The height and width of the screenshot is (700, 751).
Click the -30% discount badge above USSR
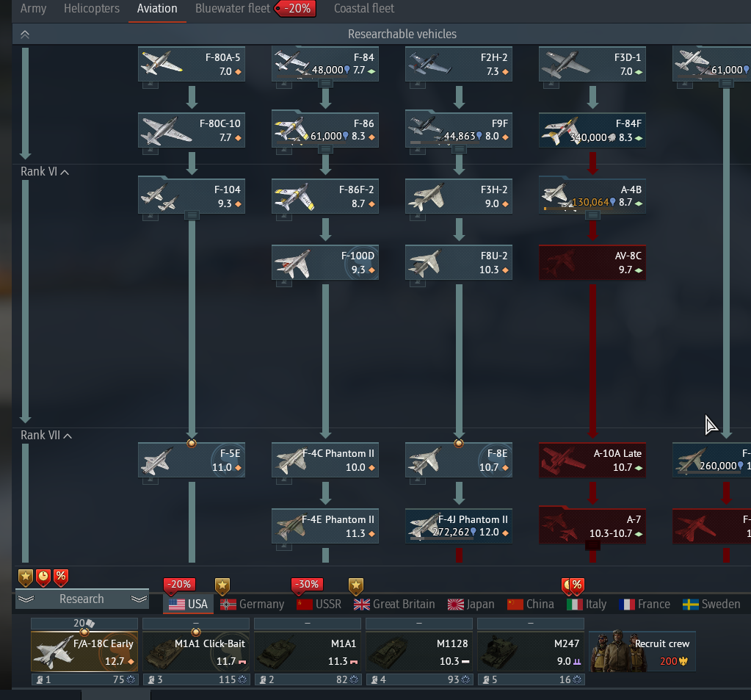coord(308,585)
